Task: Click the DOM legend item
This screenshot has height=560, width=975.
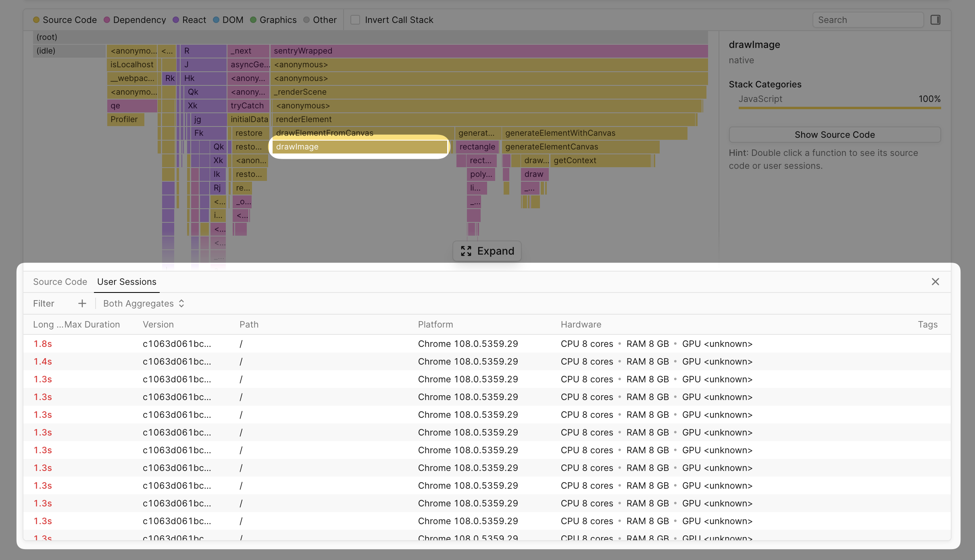Action: [x=228, y=20]
